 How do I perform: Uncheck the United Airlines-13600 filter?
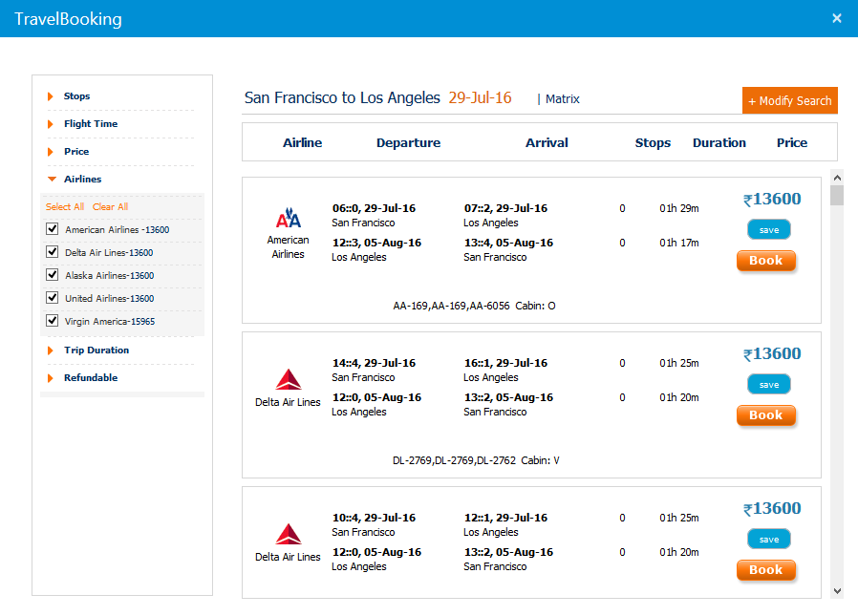(x=52, y=298)
